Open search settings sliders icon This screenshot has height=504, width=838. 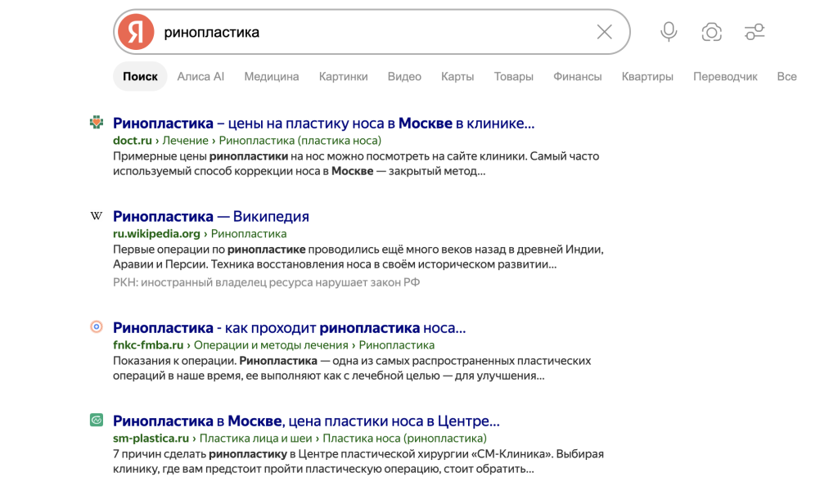(x=755, y=32)
